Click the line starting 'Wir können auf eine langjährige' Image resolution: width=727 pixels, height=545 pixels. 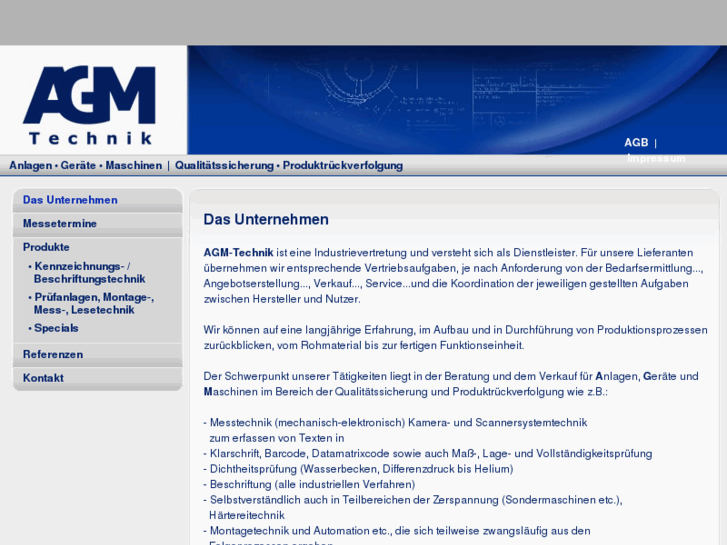[x=455, y=330]
